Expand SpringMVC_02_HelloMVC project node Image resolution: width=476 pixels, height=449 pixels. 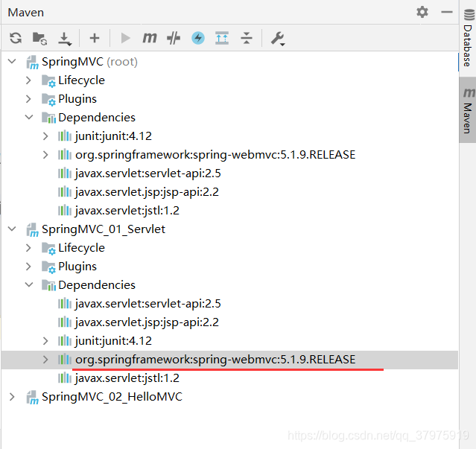[x=12, y=397]
